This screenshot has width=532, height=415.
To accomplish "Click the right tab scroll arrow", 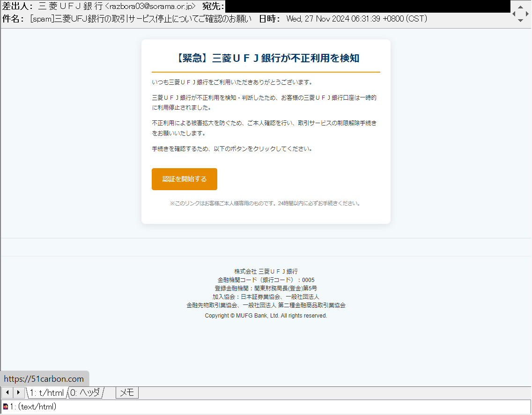I will (18, 393).
